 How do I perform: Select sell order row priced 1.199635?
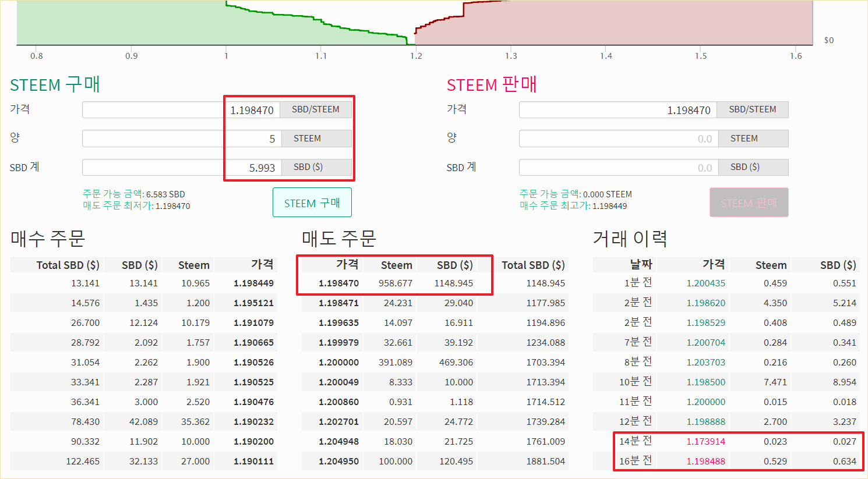[435, 323]
